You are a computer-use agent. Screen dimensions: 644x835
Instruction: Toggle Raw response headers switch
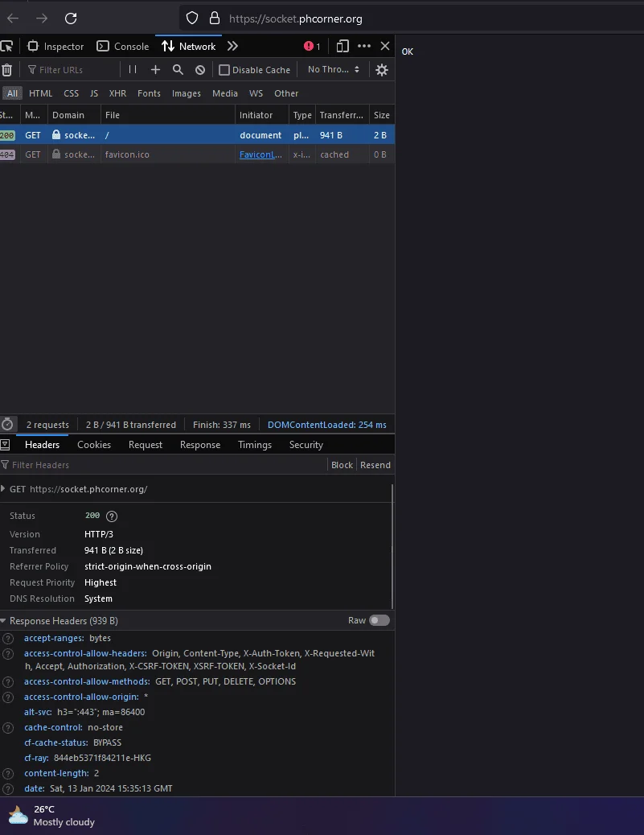[379, 620]
